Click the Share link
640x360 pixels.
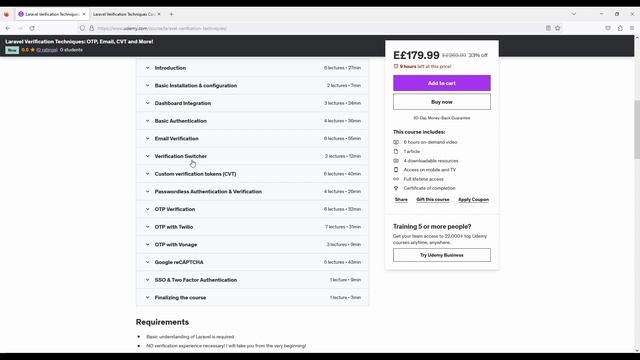coord(401,200)
